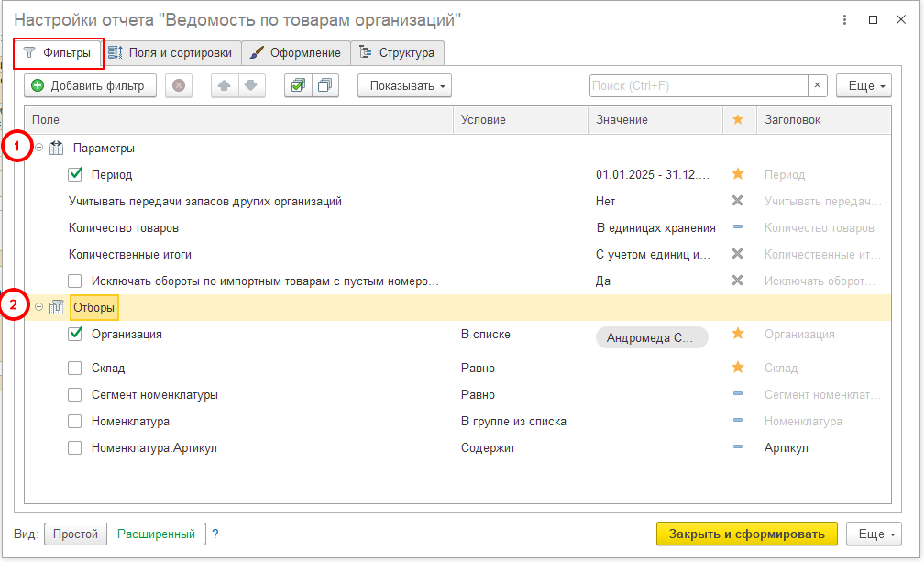Select the Простой view mode
The image size is (924, 562).
(75, 534)
